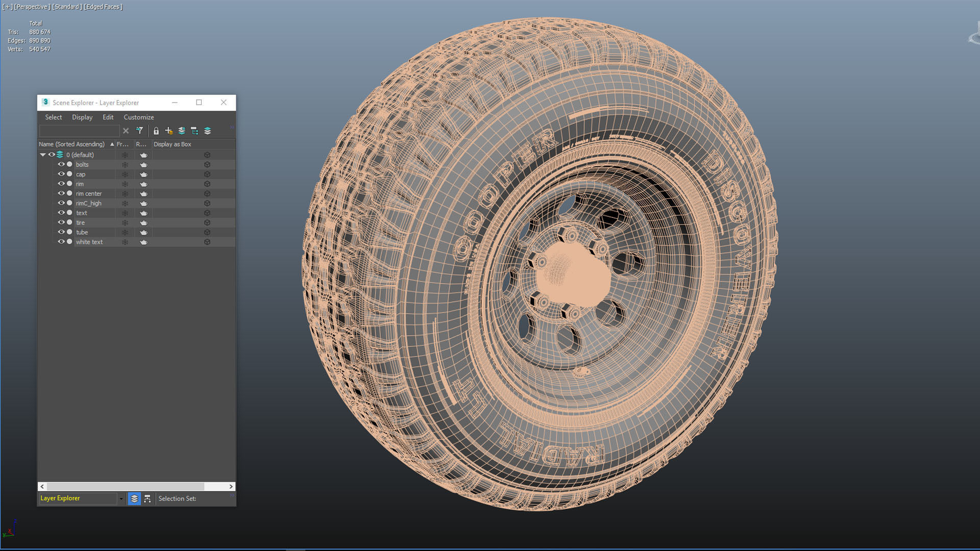The height and width of the screenshot is (551, 980).
Task: Hide the 0 (default) layer via eye icon
Action: (x=52, y=155)
